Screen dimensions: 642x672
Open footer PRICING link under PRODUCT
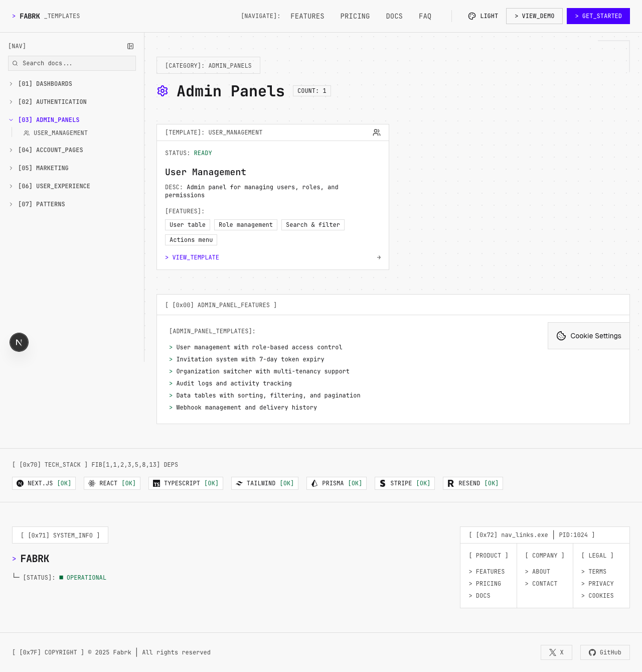tap(485, 584)
